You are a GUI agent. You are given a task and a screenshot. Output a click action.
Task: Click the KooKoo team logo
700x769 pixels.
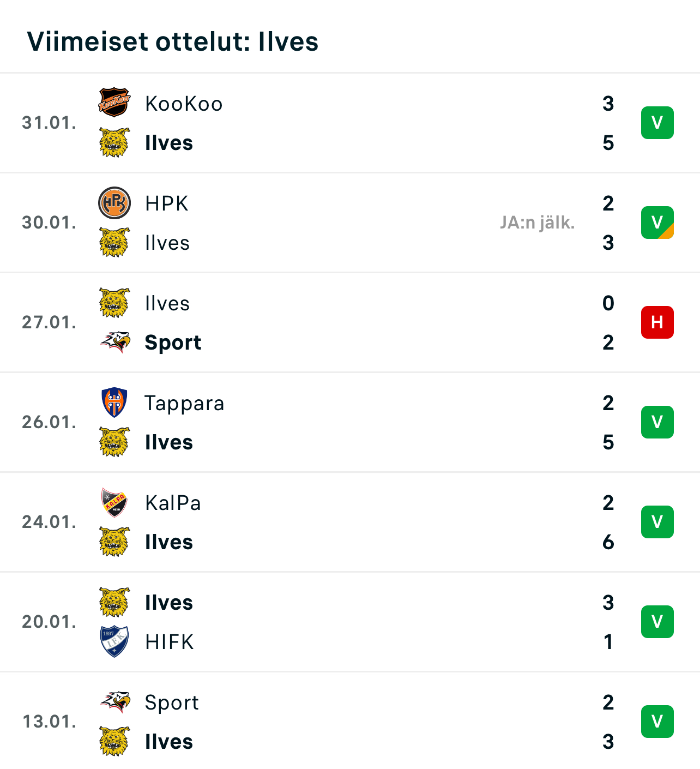click(x=114, y=103)
